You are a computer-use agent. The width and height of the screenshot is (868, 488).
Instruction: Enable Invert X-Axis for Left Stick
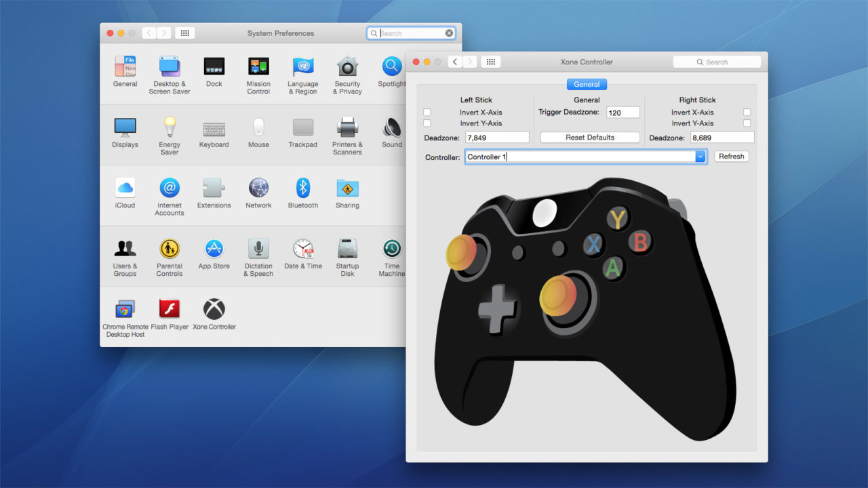click(426, 112)
